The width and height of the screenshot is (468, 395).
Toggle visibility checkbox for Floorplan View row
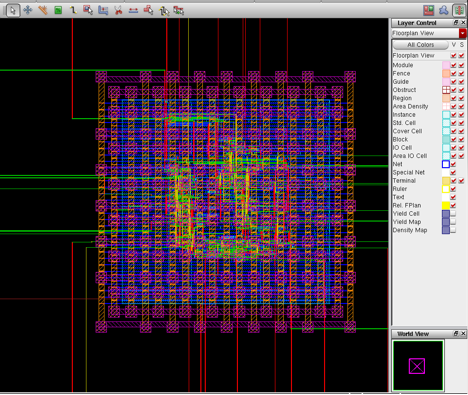tap(453, 56)
